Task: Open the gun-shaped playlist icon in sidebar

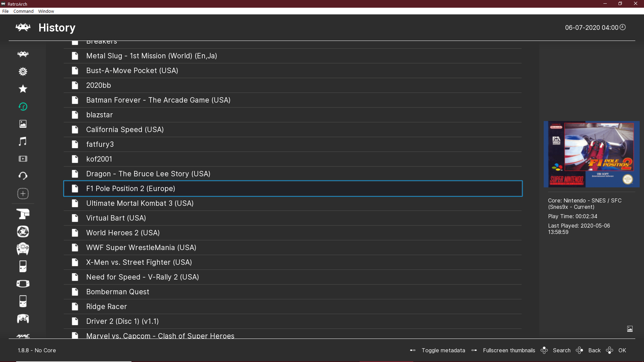Action: (x=23, y=214)
